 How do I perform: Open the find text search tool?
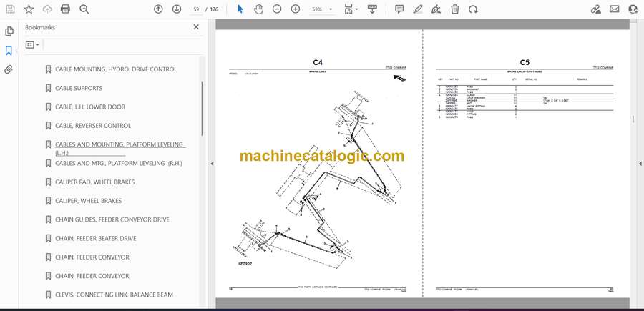[x=84, y=9]
